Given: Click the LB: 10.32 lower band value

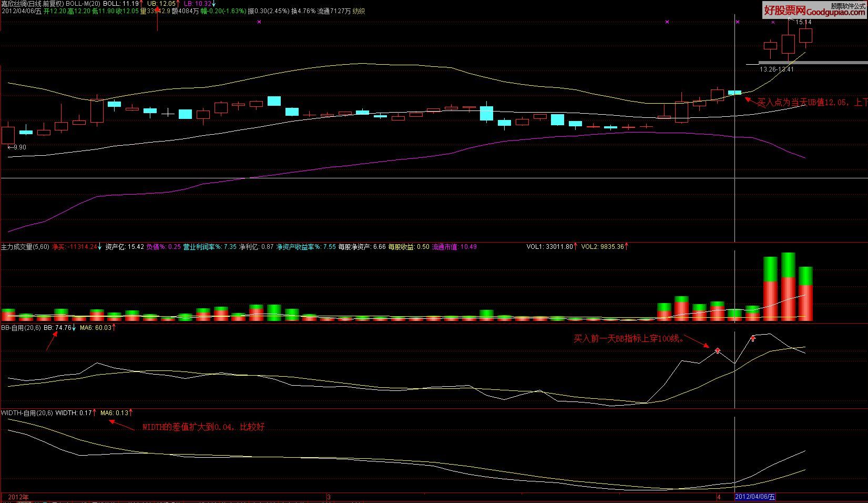Looking at the screenshot, I should pos(197,3).
